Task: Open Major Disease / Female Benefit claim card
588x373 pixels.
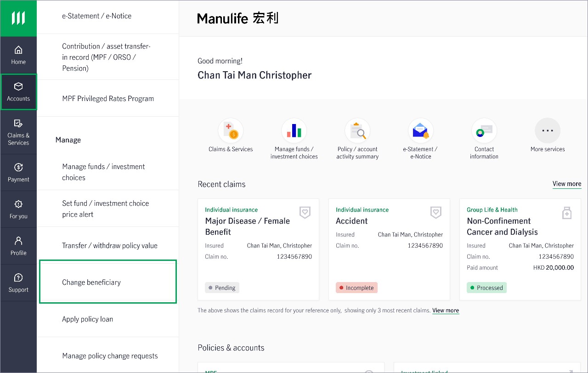Action: point(258,249)
